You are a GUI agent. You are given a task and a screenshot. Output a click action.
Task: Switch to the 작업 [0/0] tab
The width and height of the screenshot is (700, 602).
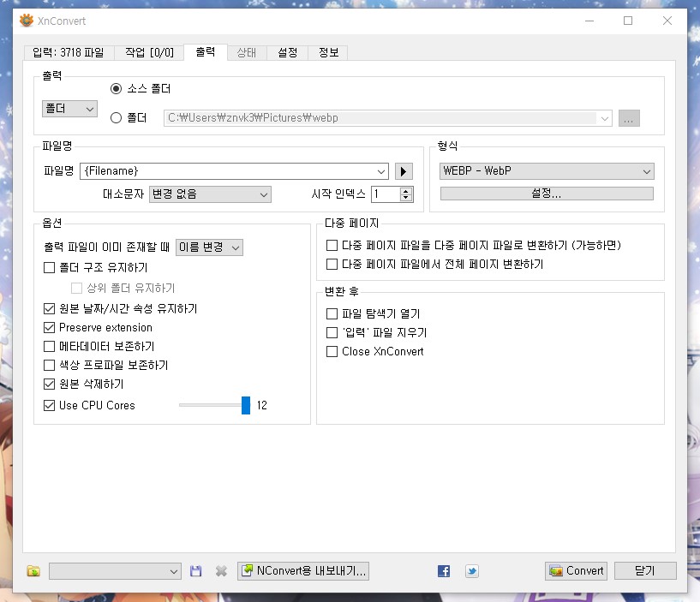[x=149, y=52]
